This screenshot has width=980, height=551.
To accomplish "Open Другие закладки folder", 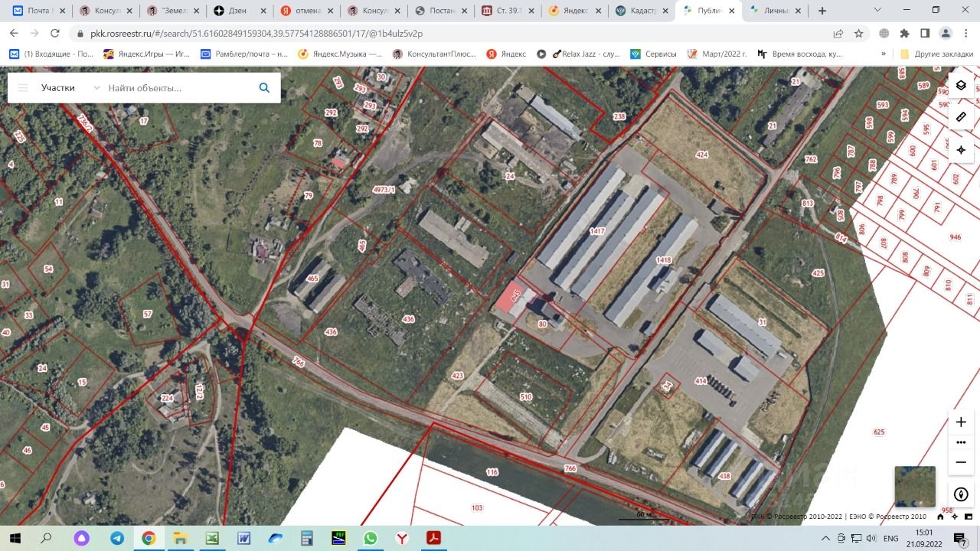I will pyautogui.click(x=937, y=54).
